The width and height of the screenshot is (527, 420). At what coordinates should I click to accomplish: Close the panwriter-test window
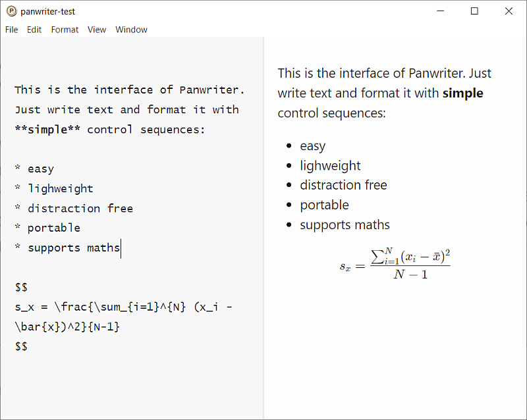509,11
